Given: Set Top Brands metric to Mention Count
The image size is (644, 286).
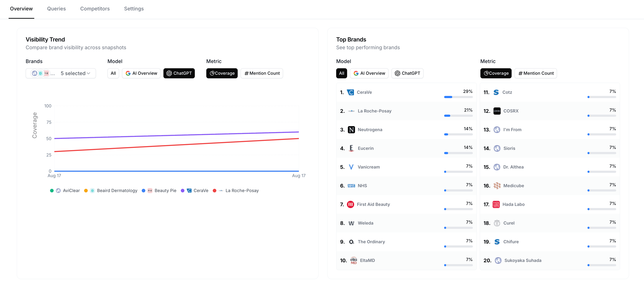Looking at the screenshot, I should [x=535, y=73].
